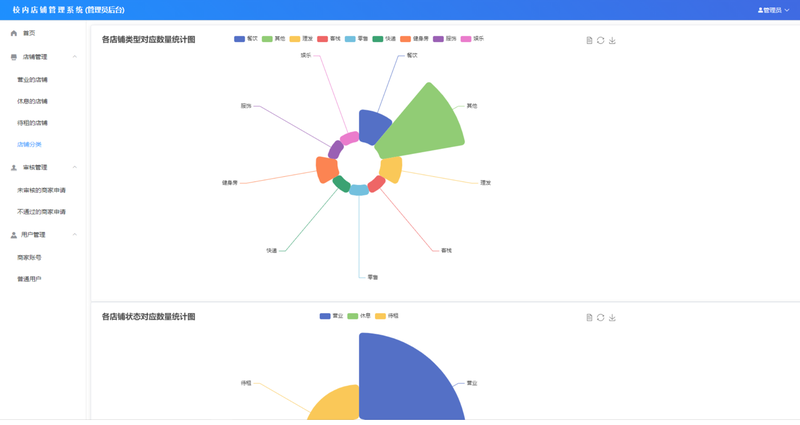Click the dark green 快递 slice of the type chart
Viewport: 800px width, 425px height.
tap(341, 184)
